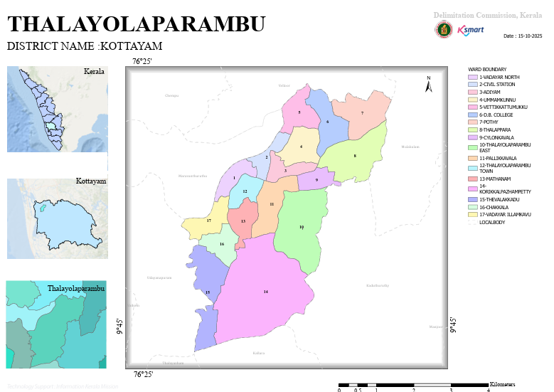Click the Delimitation Commission emblem logo
This screenshot has width=554, height=392.
[443, 29]
